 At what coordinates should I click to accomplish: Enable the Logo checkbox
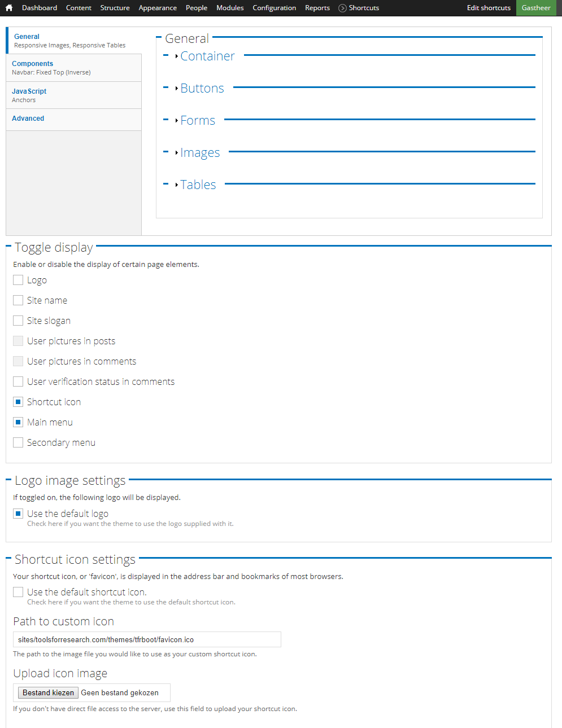click(x=18, y=280)
